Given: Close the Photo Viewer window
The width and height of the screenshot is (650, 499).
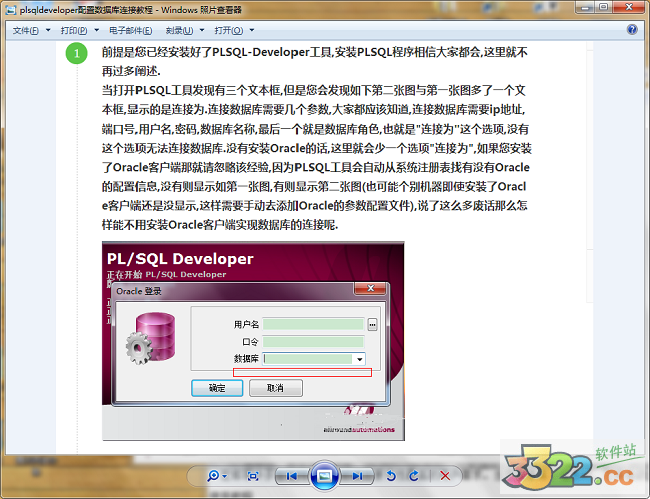Looking at the screenshot, I should [629, 7].
